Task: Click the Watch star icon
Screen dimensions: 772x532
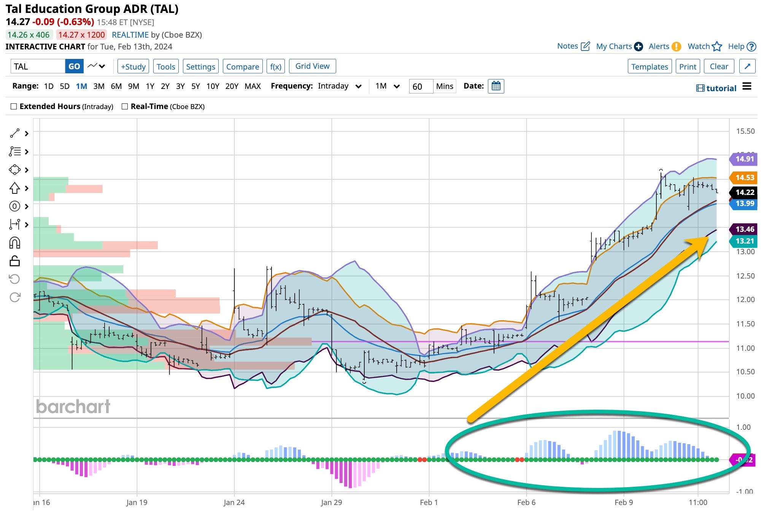Action: pyautogui.click(x=717, y=46)
